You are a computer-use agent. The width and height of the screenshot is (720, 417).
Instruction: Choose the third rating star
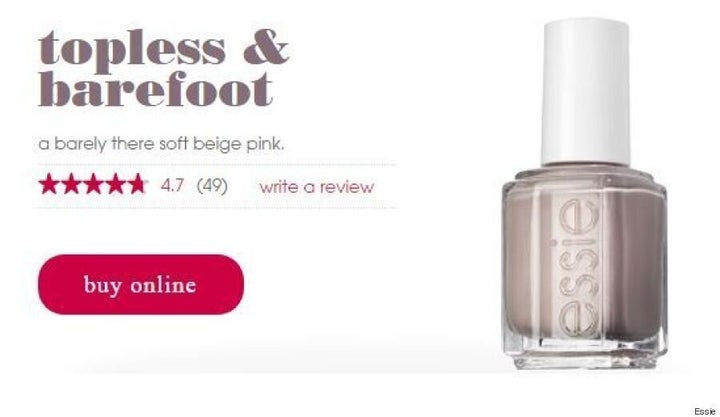(93, 185)
